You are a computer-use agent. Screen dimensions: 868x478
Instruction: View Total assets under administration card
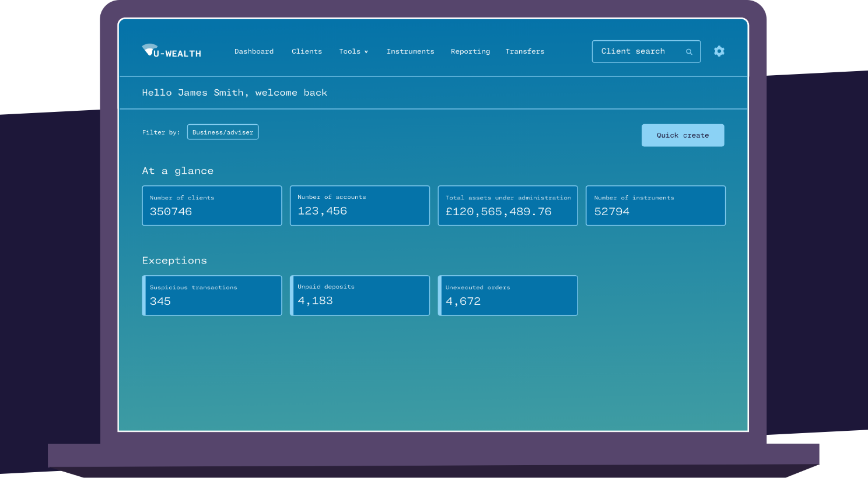tap(508, 206)
